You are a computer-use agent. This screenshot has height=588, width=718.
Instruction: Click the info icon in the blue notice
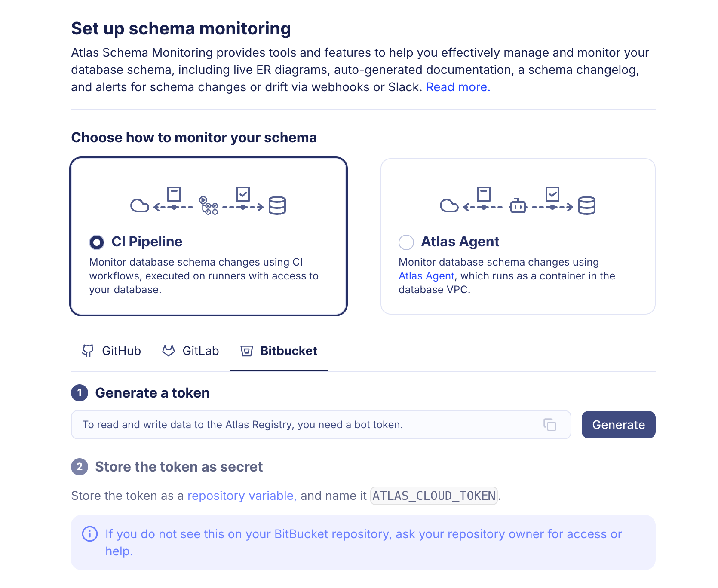tap(89, 534)
